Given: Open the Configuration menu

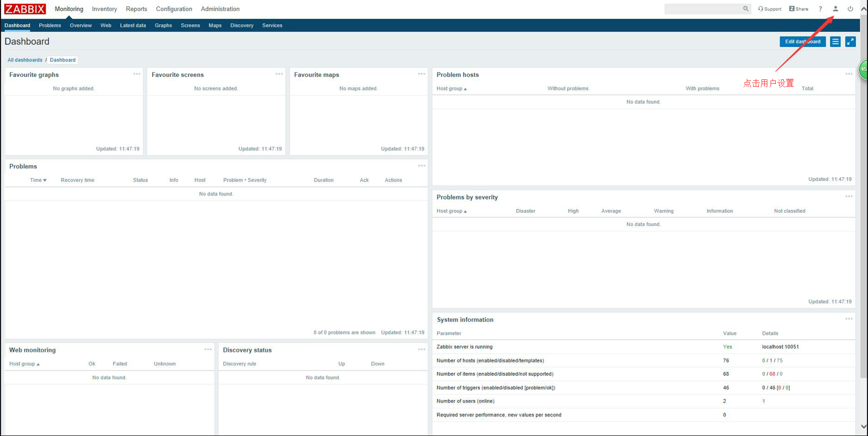Looking at the screenshot, I should (x=174, y=9).
